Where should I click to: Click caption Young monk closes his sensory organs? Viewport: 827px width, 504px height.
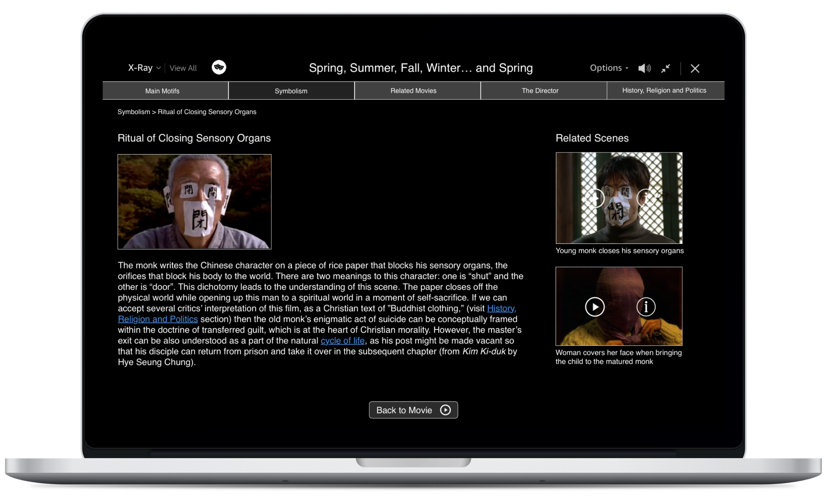click(x=619, y=251)
